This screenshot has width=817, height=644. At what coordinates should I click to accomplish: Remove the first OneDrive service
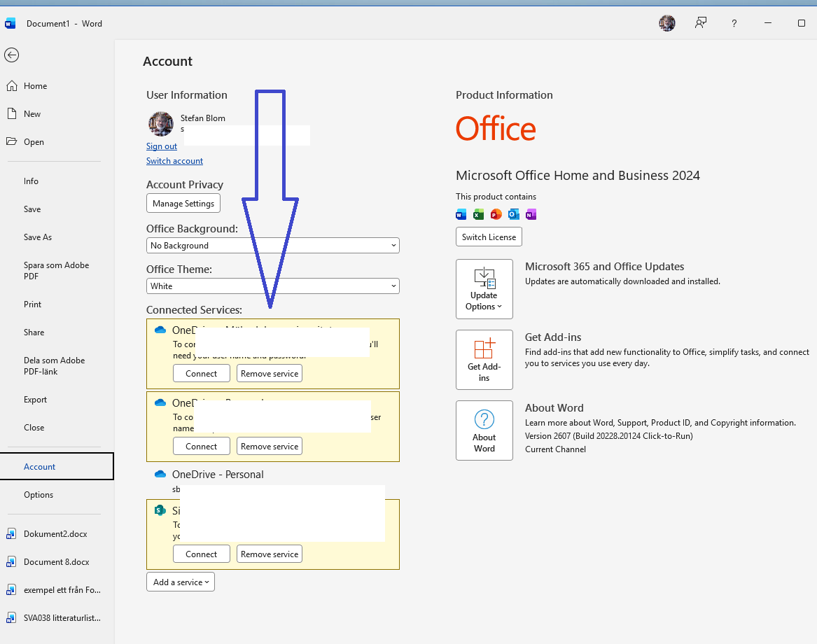[270, 374]
